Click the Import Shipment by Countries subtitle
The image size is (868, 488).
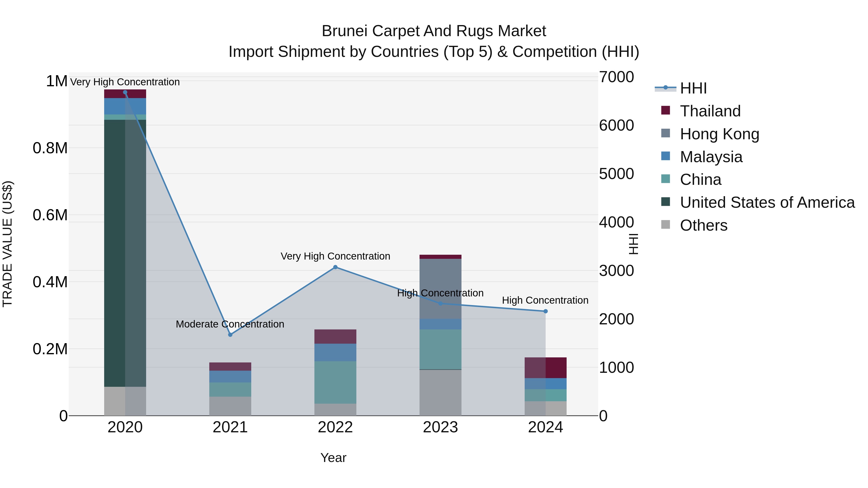coord(434,52)
